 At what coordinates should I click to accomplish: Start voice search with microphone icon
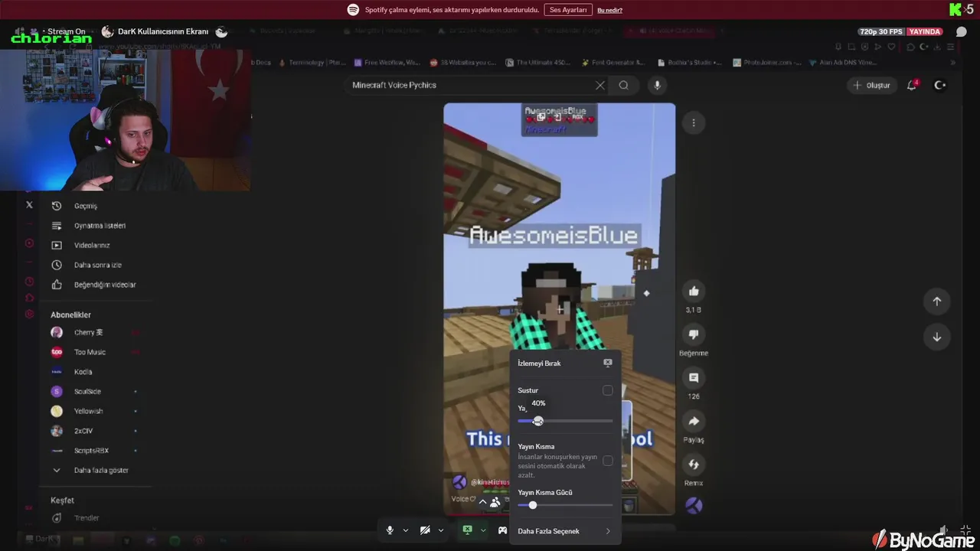point(657,85)
